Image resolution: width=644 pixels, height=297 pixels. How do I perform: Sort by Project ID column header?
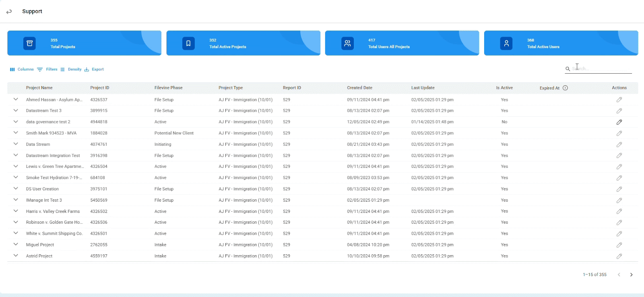(100, 88)
